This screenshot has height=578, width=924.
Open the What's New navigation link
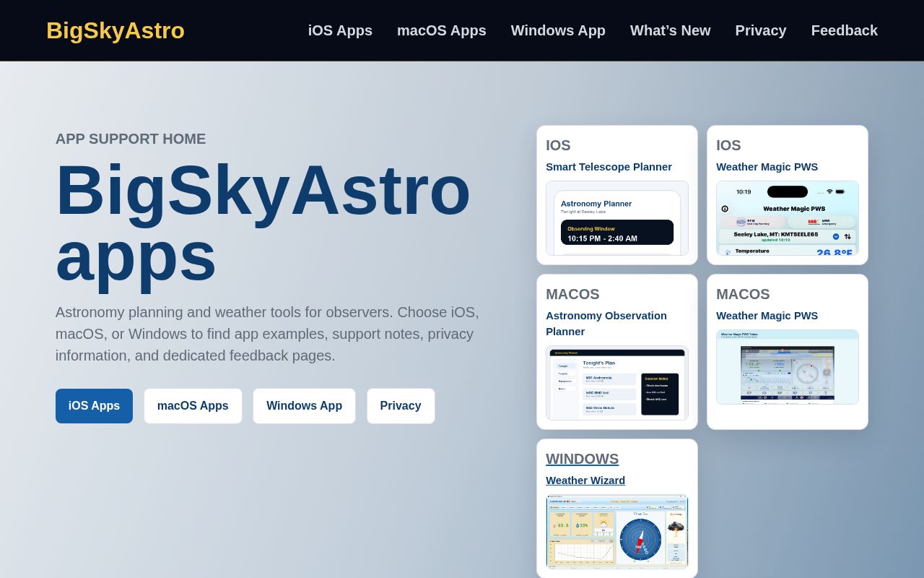coord(671,30)
